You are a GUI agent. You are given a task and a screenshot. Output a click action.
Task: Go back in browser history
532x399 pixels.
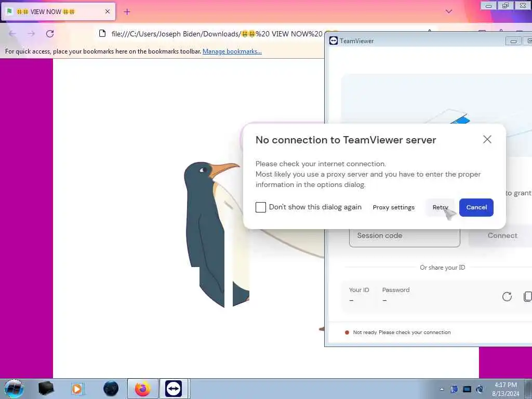(12, 34)
